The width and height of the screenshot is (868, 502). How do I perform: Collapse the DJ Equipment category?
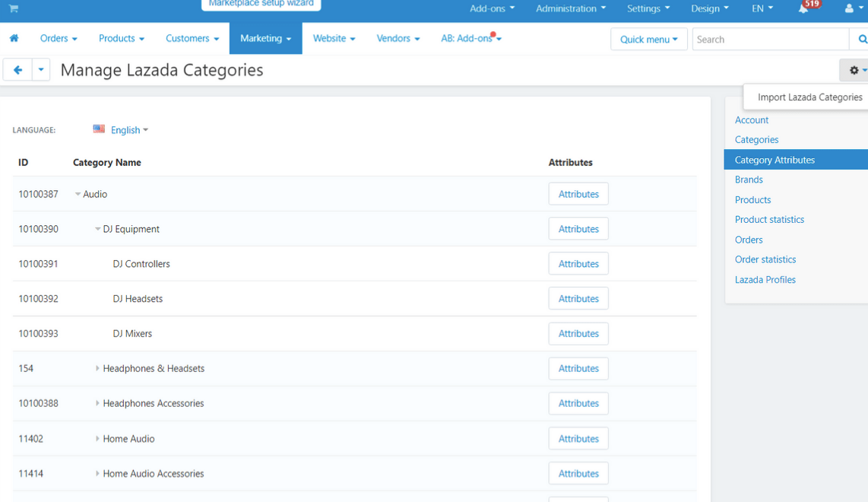click(x=97, y=229)
